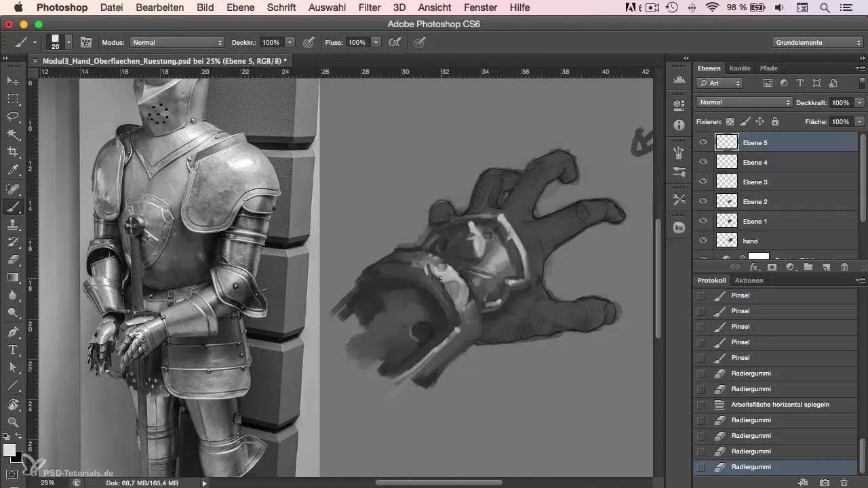Select the Blur tool
Viewport: 868px width, 488px height.
pos(13,295)
